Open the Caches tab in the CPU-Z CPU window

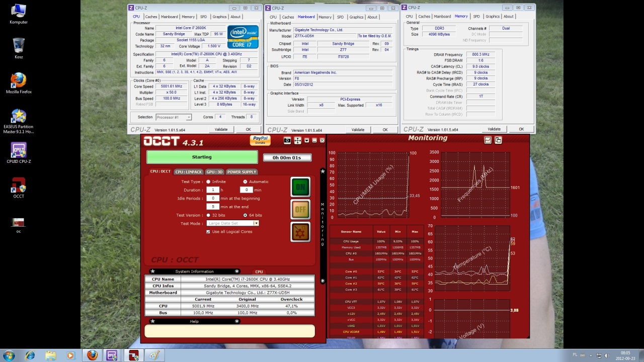coord(151,17)
